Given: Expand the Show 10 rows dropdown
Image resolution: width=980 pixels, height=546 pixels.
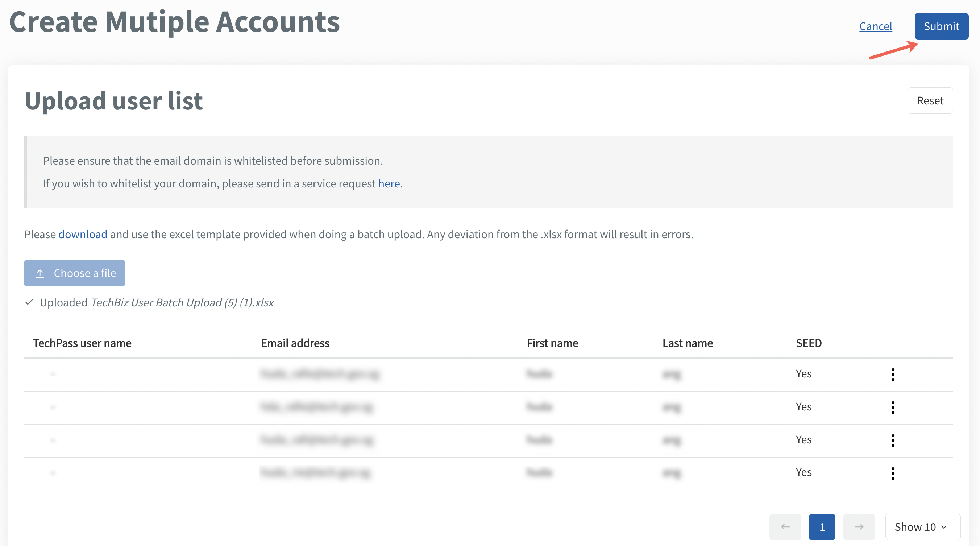Looking at the screenshot, I should tap(922, 526).
